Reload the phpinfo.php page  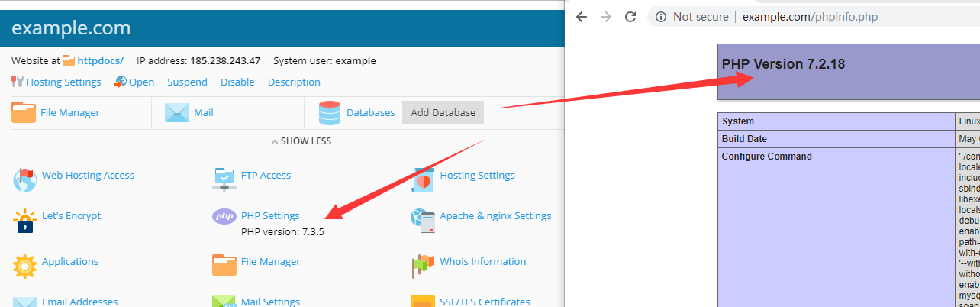630,17
